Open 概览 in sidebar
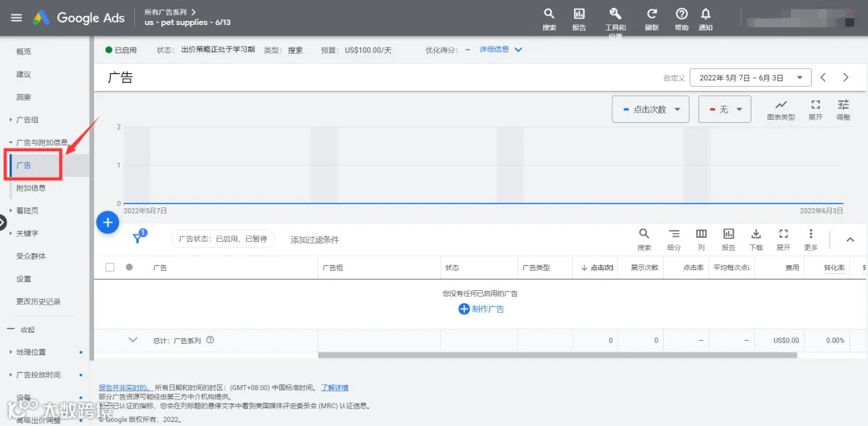 [x=24, y=51]
